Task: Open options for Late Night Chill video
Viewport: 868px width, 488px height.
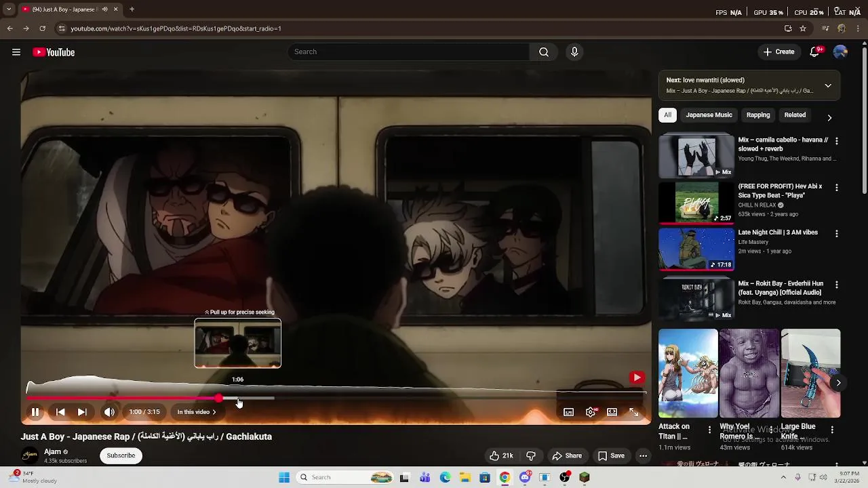Action: point(836,233)
